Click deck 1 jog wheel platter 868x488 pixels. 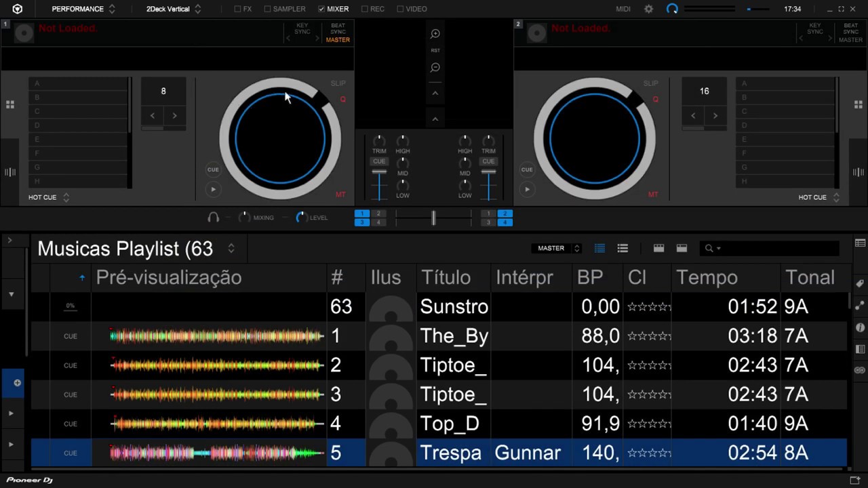tap(280, 139)
